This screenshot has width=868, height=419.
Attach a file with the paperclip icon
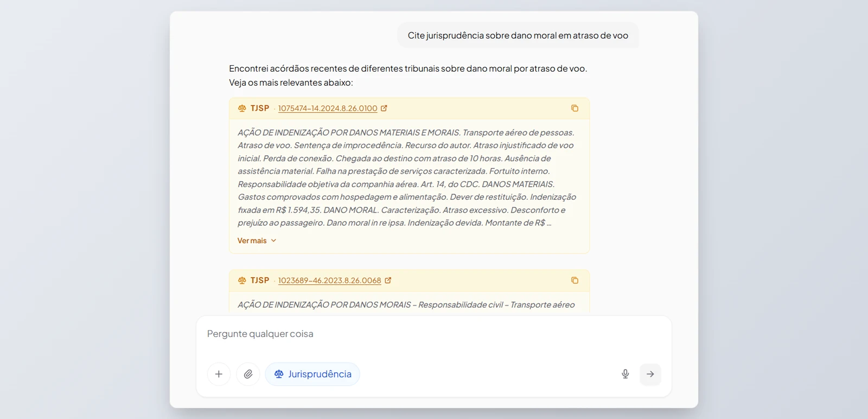click(248, 374)
